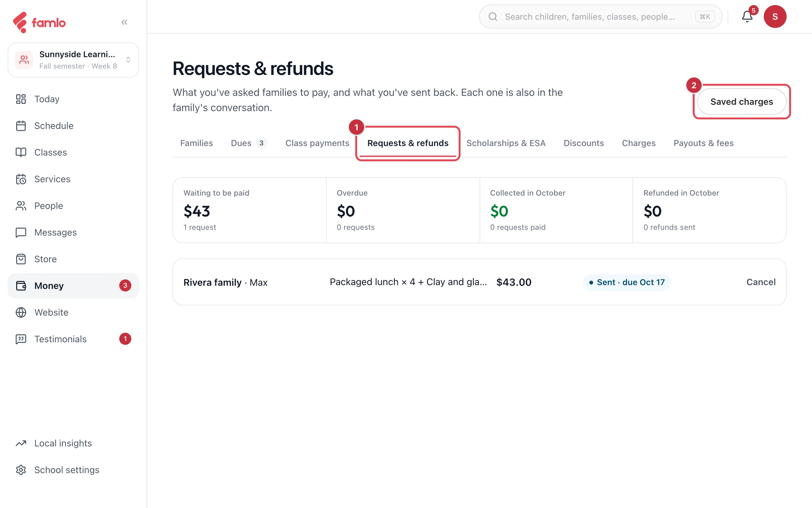
Task: Click the search children and families field
Action: tap(601, 17)
